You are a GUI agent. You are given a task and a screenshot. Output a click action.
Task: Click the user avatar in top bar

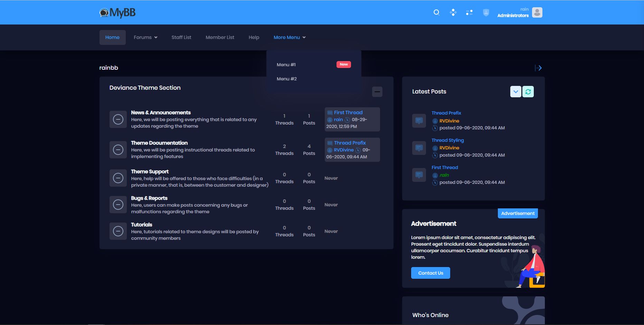(537, 12)
